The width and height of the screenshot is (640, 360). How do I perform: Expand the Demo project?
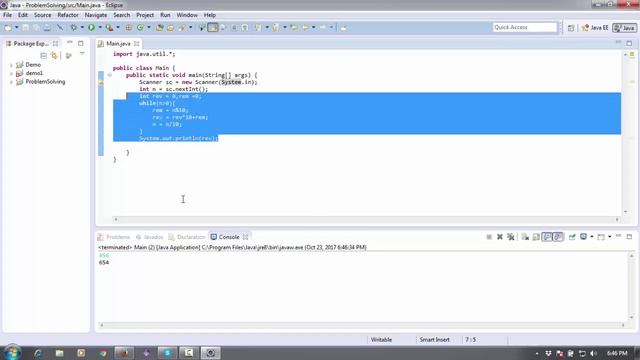click(11, 65)
